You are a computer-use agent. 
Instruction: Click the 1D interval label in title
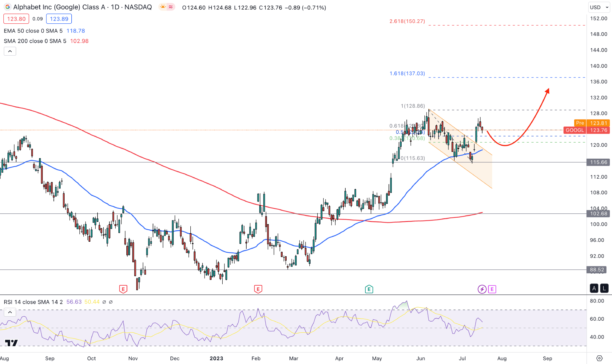pyautogui.click(x=115, y=7)
